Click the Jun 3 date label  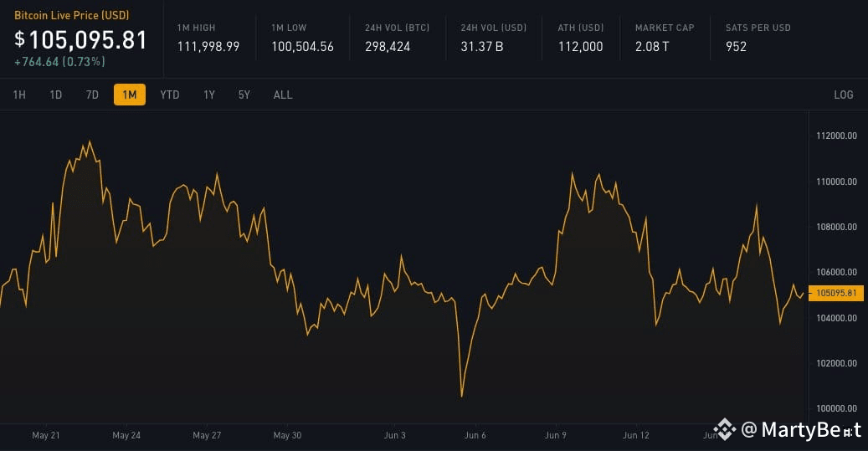coord(395,435)
